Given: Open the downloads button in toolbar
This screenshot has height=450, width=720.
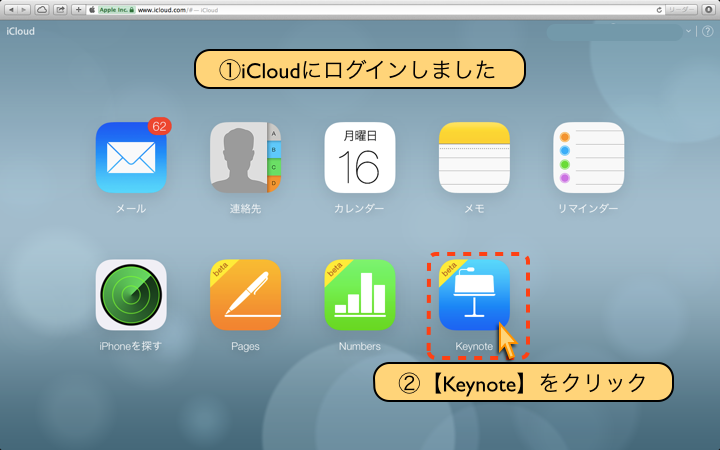Looking at the screenshot, I should (x=708, y=10).
